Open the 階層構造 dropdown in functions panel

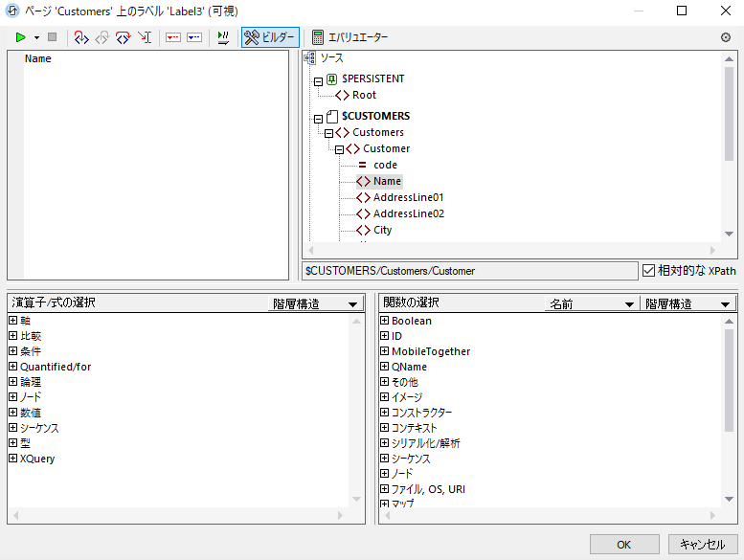pos(688,303)
